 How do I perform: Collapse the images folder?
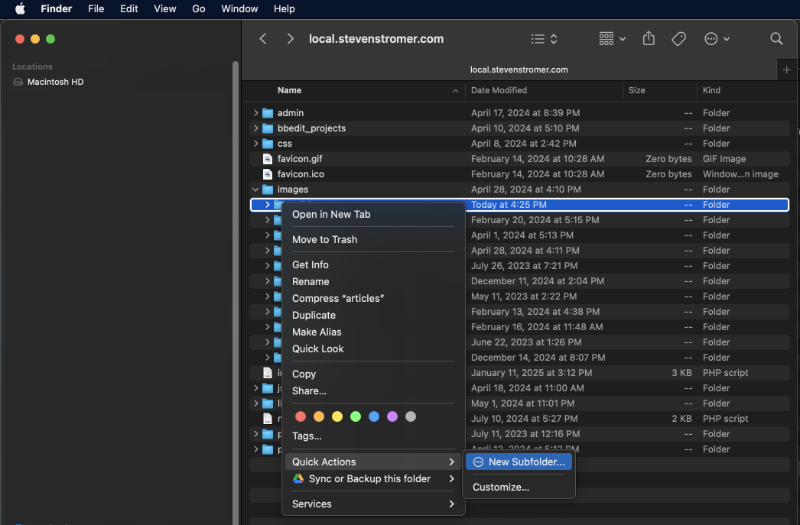(256, 189)
